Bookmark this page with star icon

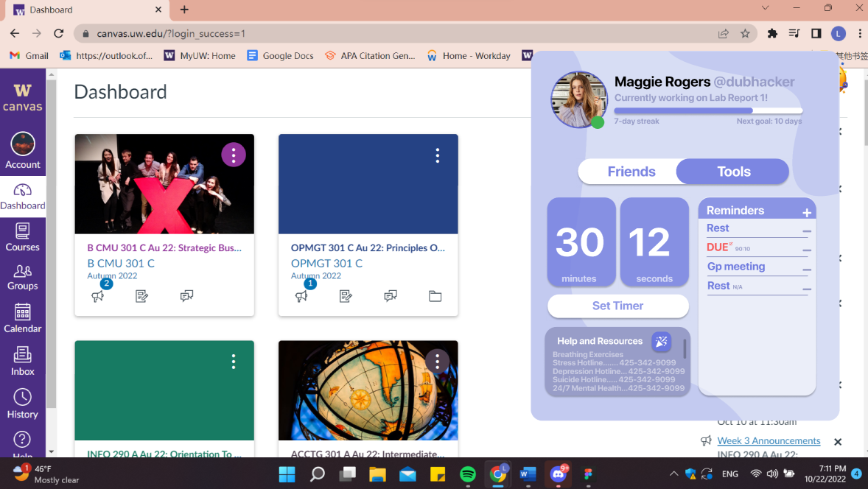point(745,33)
